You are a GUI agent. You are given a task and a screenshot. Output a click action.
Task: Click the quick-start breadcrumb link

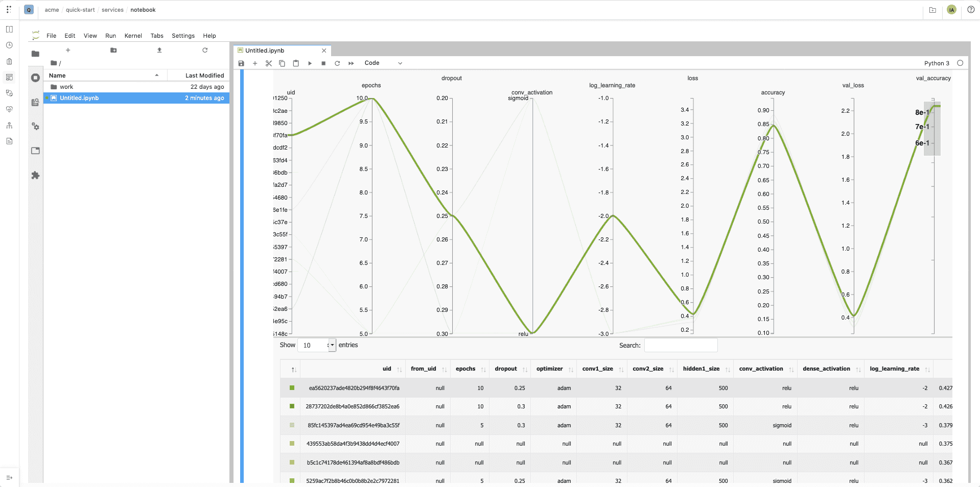pyautogui.click(x=80, y=10)
